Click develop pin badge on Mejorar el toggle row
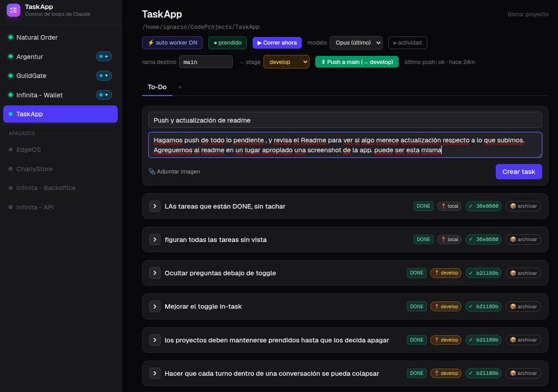558x392 pixels. click(446, 307)
